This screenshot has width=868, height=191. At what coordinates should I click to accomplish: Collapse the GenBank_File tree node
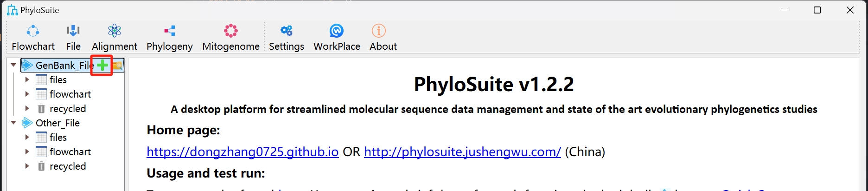13,65
